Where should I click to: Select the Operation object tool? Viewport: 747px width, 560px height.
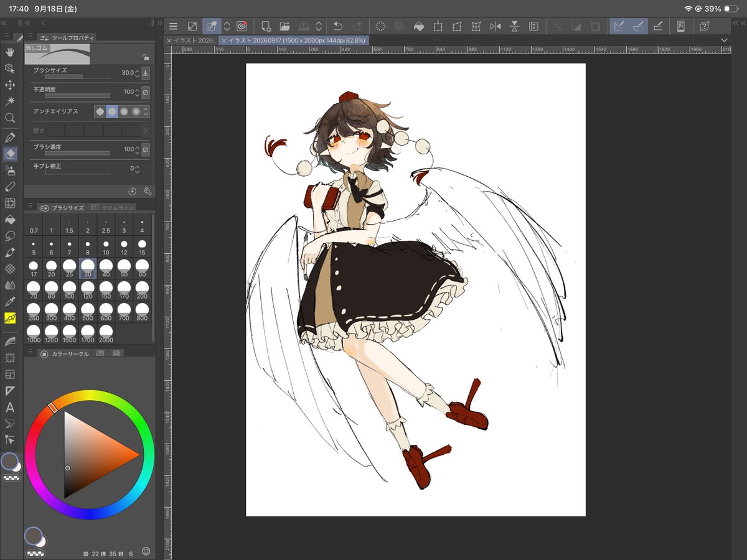coord(10,68)
